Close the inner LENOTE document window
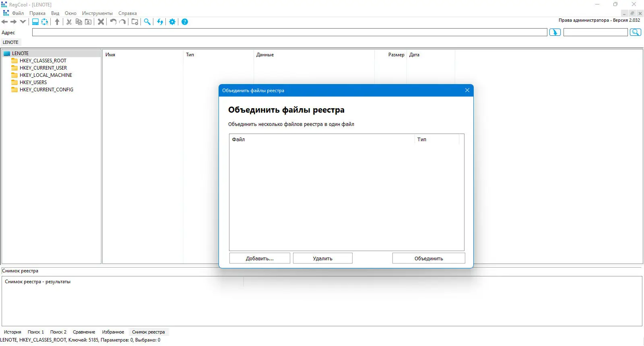The height and width of the screenshot is (346, 644). [640, 13]
